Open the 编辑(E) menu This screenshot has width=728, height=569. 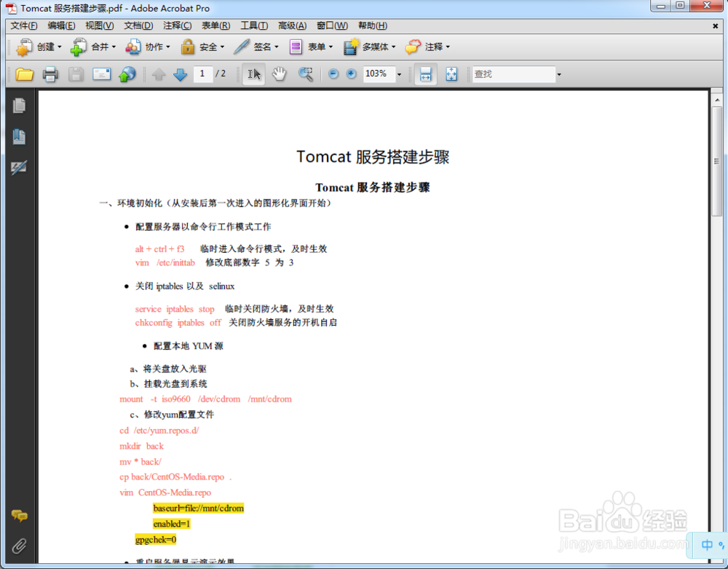(61, 25)
